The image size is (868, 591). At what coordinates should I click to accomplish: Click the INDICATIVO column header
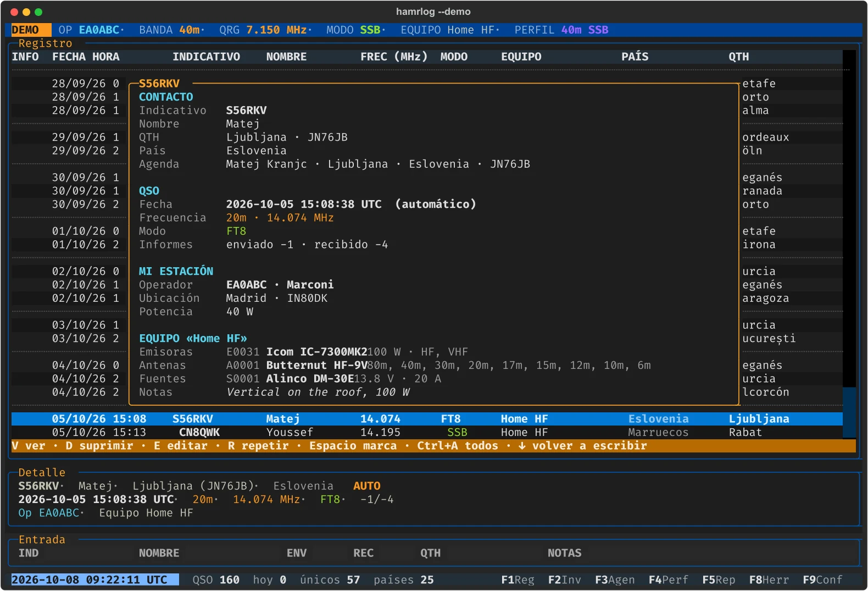click(207, 57)
